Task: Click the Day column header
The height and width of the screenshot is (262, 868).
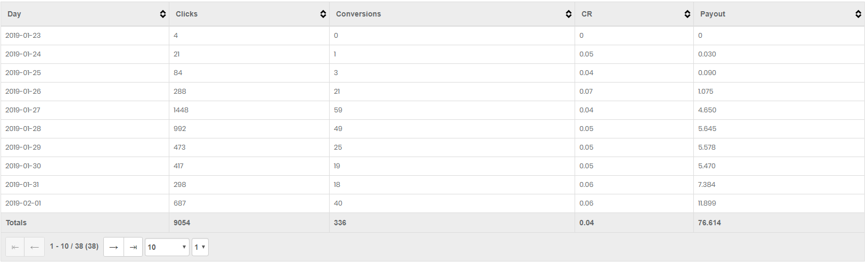Action: tap(14, 14)
